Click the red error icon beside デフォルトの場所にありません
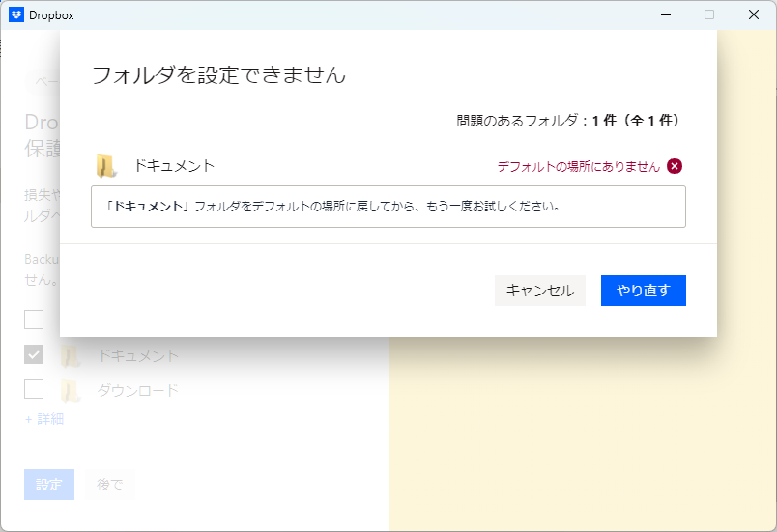Viewport: 777px width, 532px height. [x=674, y=166]
